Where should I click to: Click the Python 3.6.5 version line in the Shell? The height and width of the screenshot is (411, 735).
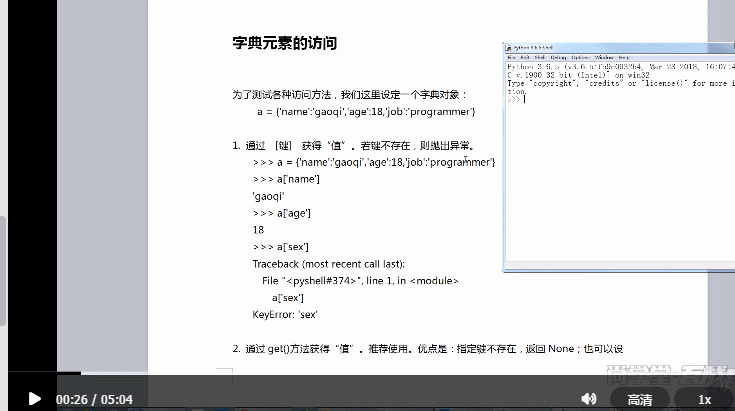(621, 67)
